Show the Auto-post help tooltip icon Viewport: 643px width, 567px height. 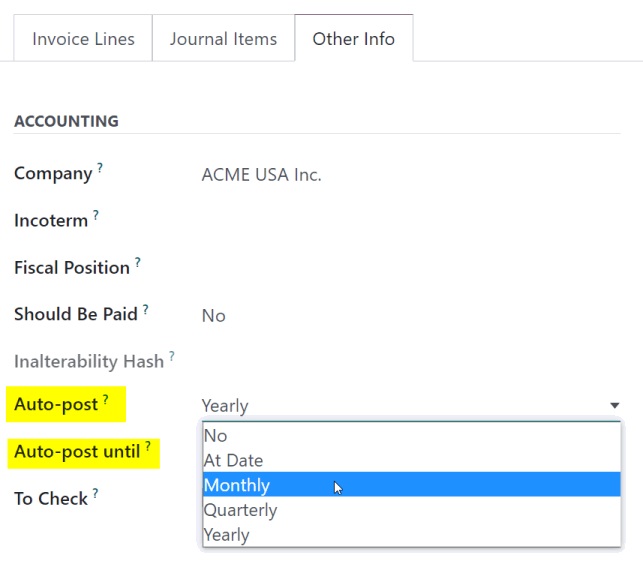(x=106, y=399)
